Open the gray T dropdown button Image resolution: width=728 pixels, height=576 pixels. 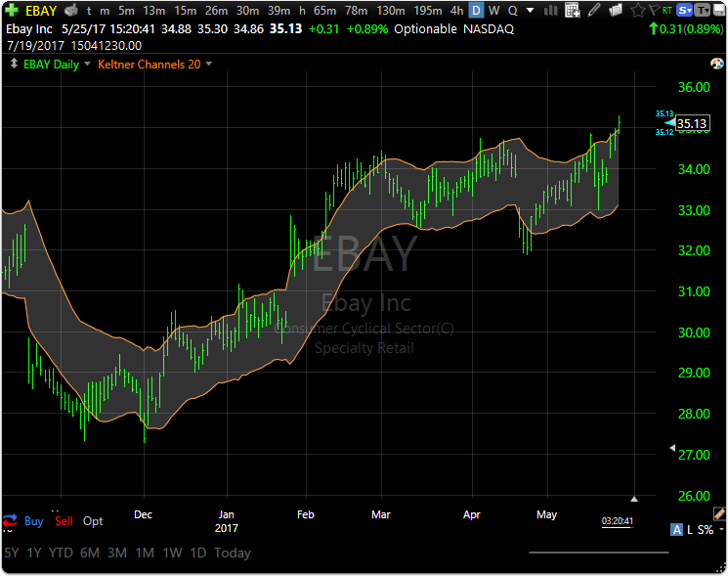point(703,10)
